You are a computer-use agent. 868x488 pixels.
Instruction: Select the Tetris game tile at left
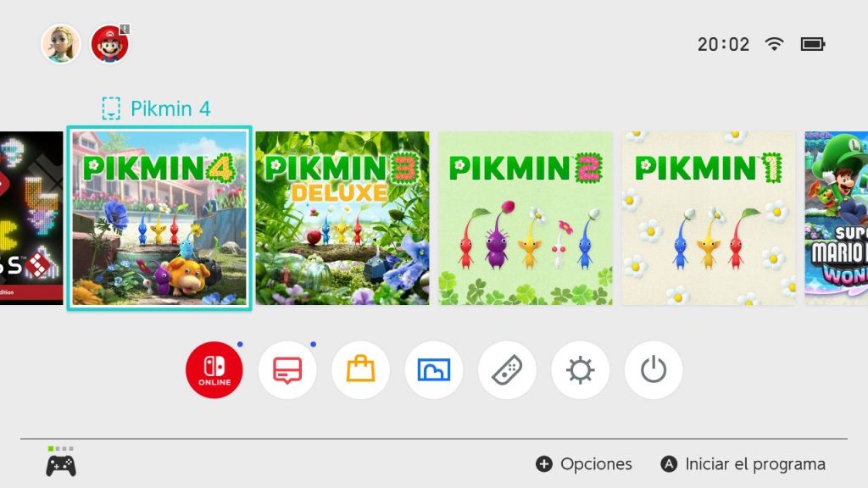point(31,218)
